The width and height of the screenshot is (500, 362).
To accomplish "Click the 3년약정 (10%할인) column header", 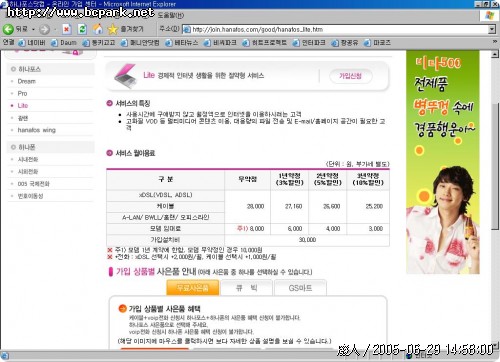I will coord(368,179).
